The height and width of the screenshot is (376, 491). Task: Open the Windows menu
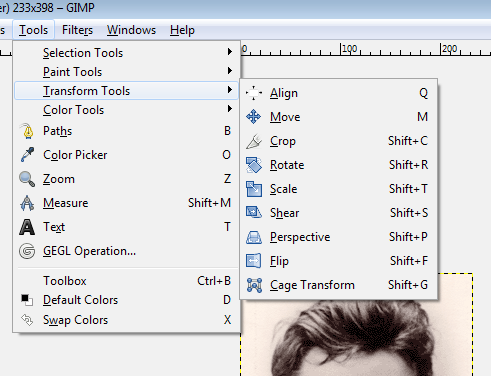(x=131, y=30)
